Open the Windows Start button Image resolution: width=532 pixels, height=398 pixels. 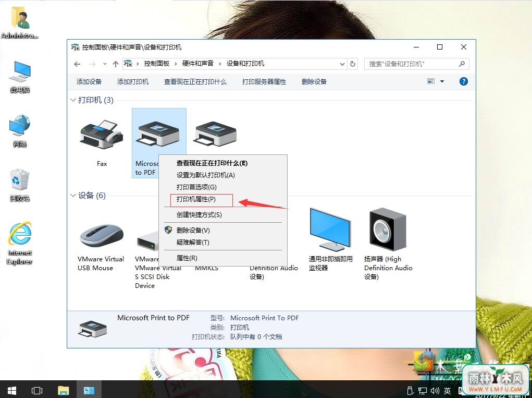point(12,390)
